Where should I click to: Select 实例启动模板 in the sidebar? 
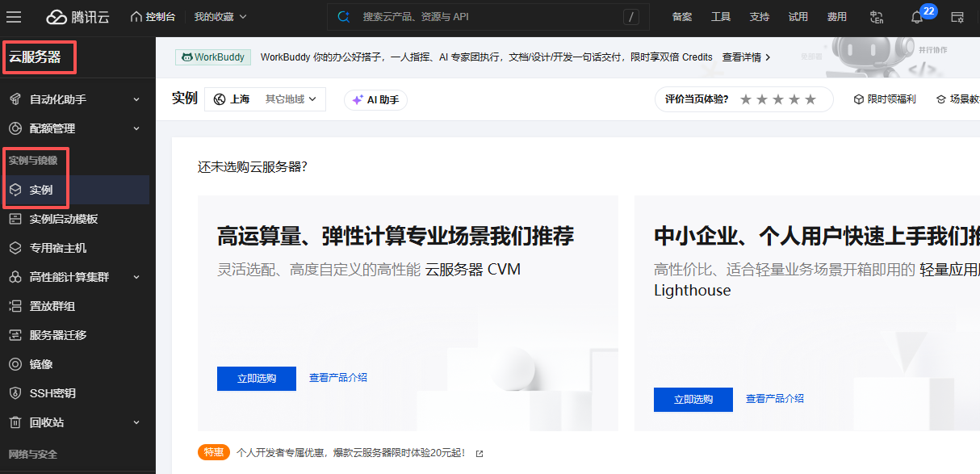pyautogui.click(x=75, y=219)
